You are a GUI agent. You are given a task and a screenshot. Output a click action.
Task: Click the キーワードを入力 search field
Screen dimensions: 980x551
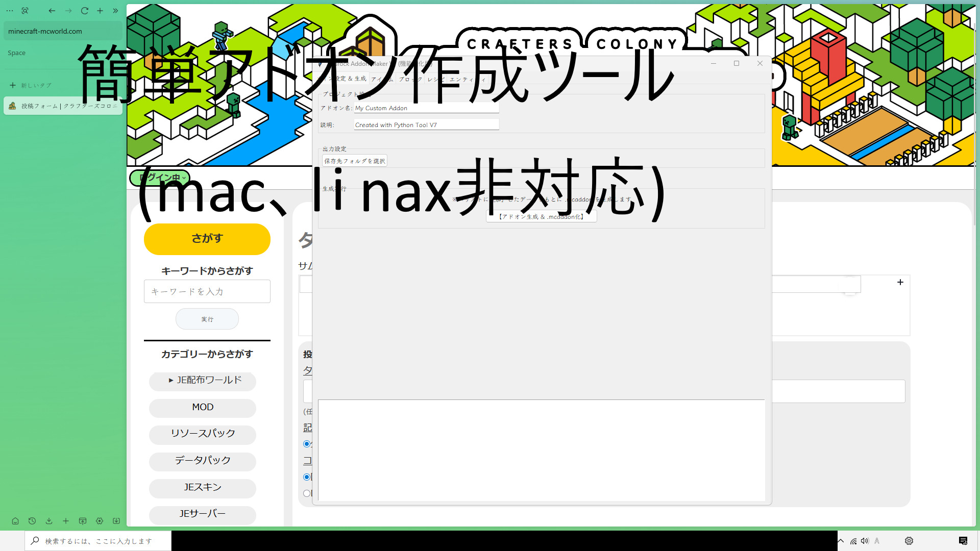coord(207,291)
